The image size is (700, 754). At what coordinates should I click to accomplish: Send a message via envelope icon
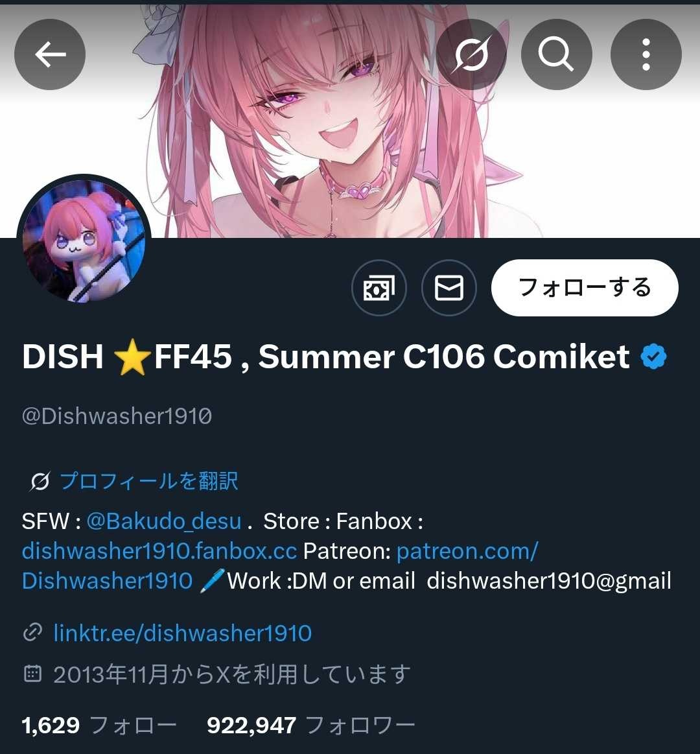(449, 288)
